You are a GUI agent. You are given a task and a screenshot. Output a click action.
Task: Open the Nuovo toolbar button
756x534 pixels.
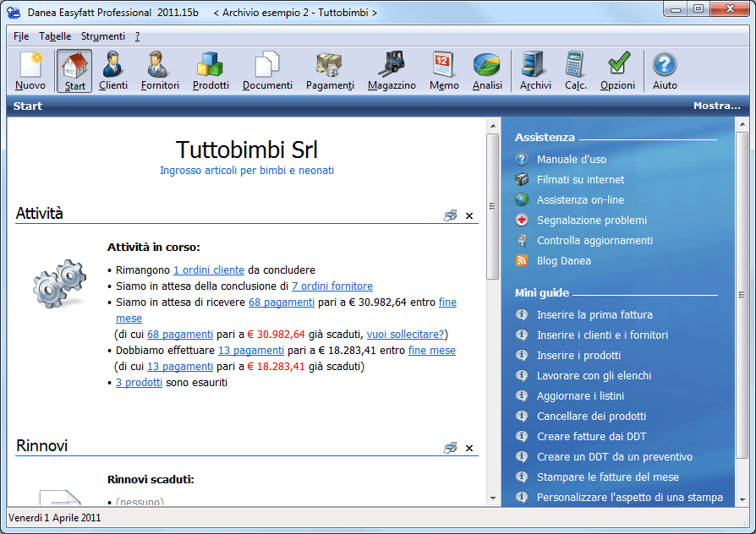30,71
